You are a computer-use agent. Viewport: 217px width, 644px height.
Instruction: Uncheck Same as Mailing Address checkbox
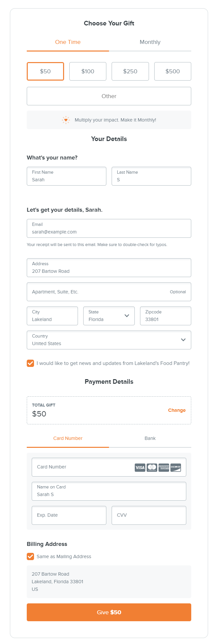pos(30,556)
